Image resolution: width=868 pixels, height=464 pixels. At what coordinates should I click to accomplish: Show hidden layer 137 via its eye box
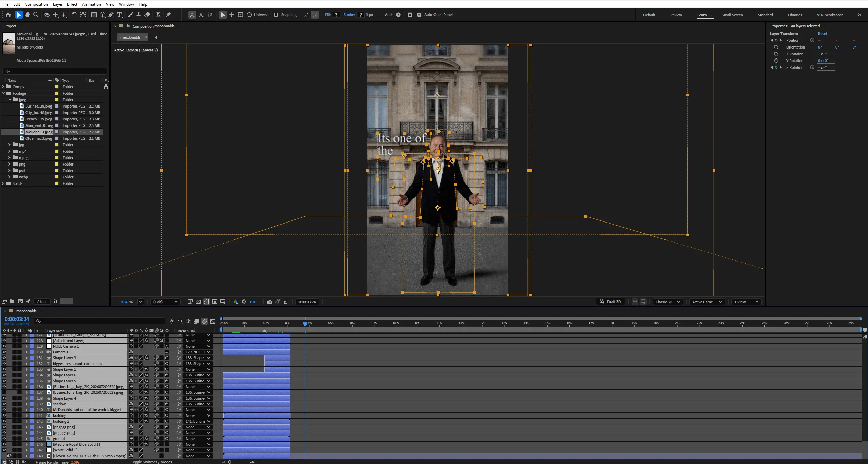click(x=4, y=392)
